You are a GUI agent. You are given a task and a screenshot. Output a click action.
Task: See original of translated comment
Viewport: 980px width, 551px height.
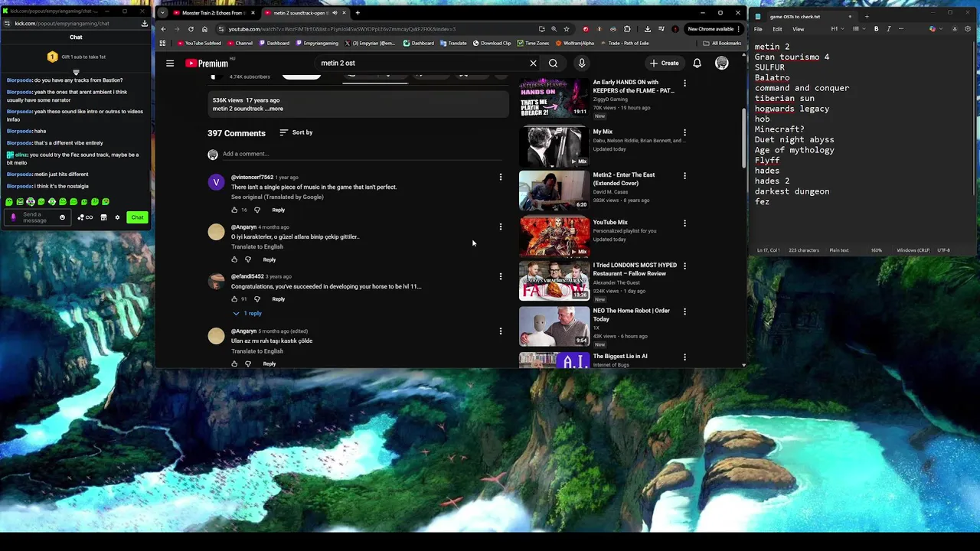point(277,197)
